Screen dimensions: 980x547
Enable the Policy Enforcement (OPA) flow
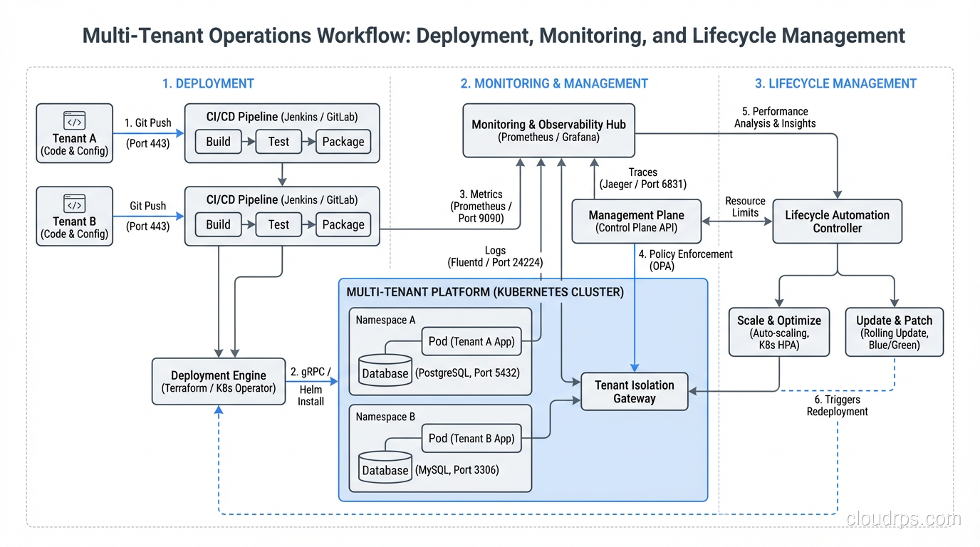click(685, 260)
